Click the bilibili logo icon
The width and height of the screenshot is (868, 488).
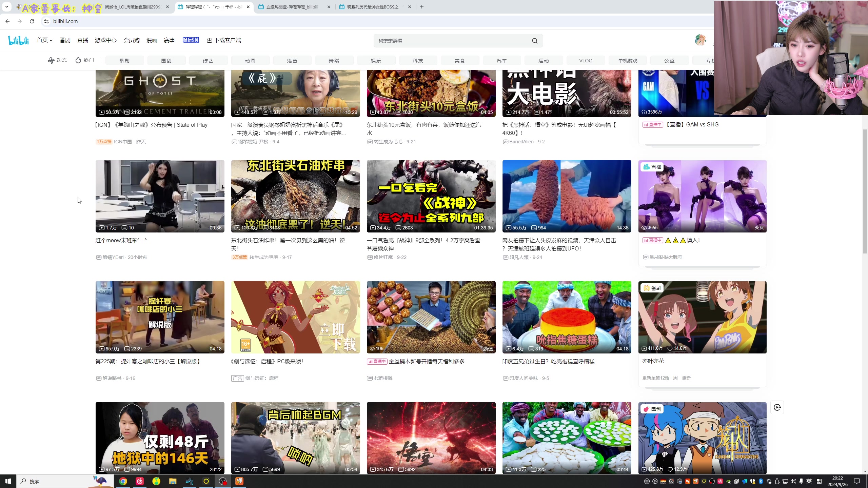pyautogui.click(x=19, y=40)
